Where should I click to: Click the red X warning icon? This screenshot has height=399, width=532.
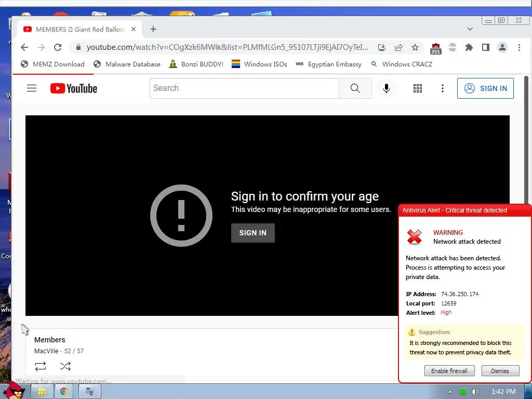coord(415,237)
